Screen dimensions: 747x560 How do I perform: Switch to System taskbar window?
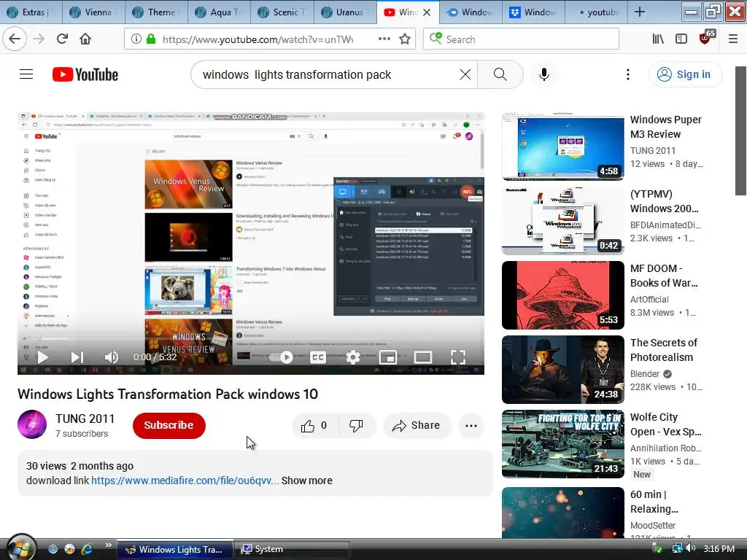[292, 549]
